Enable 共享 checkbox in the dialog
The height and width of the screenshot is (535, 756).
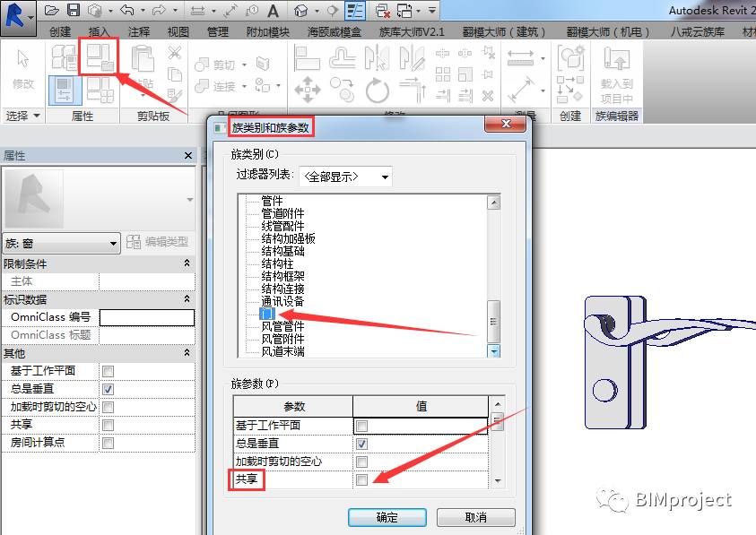coord(361,479)
